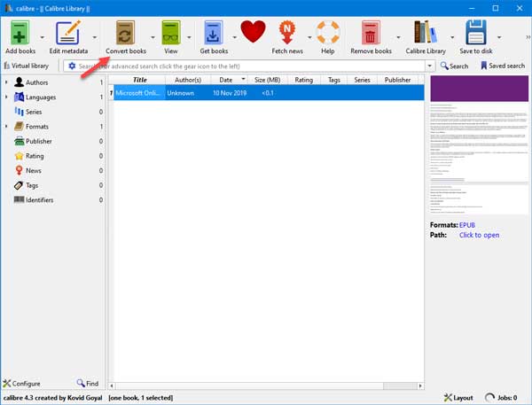
Task: Open the Help lifebuoy icon
Action: (328, 33)
